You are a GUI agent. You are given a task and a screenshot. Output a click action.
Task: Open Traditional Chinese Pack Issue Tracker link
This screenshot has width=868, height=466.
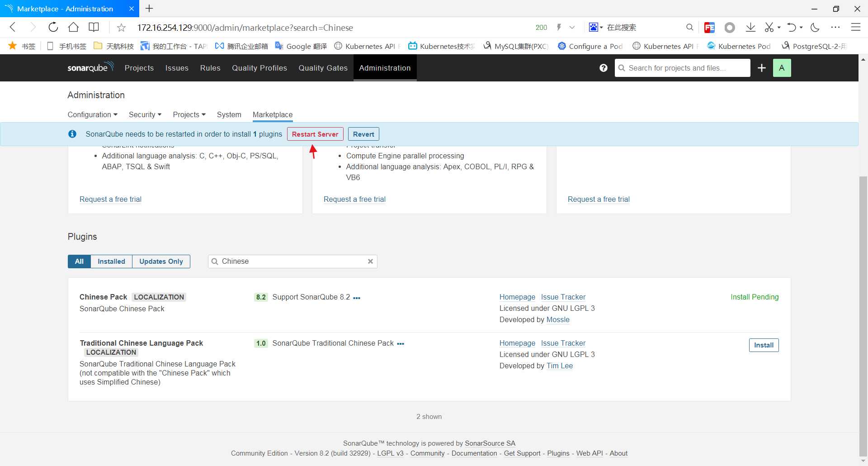563,343
